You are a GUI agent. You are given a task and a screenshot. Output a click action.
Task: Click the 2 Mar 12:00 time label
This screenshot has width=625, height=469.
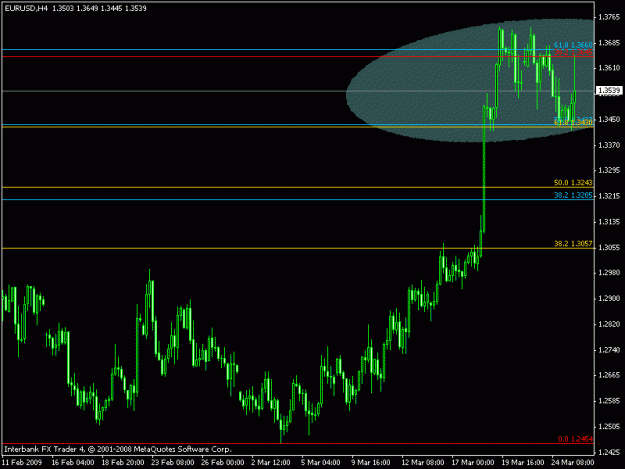271,463
